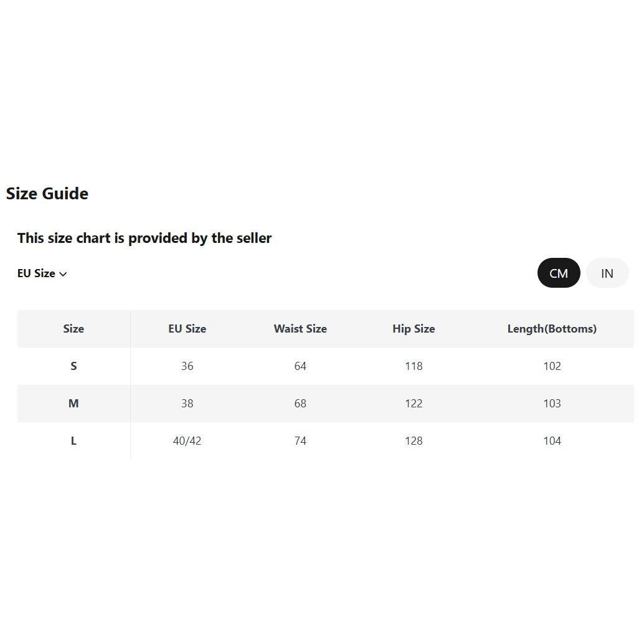Select the M size row label
Screen dimensions: 644x644
pyautogui.click(x=73, y=404)
